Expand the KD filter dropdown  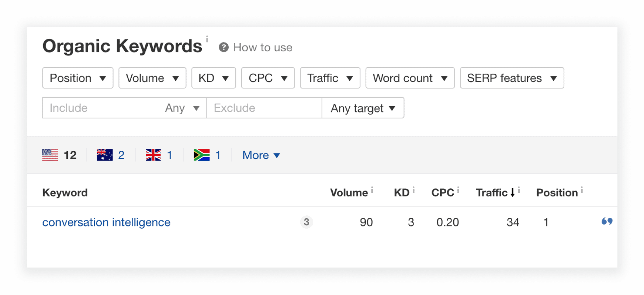[x=214, y=78]
